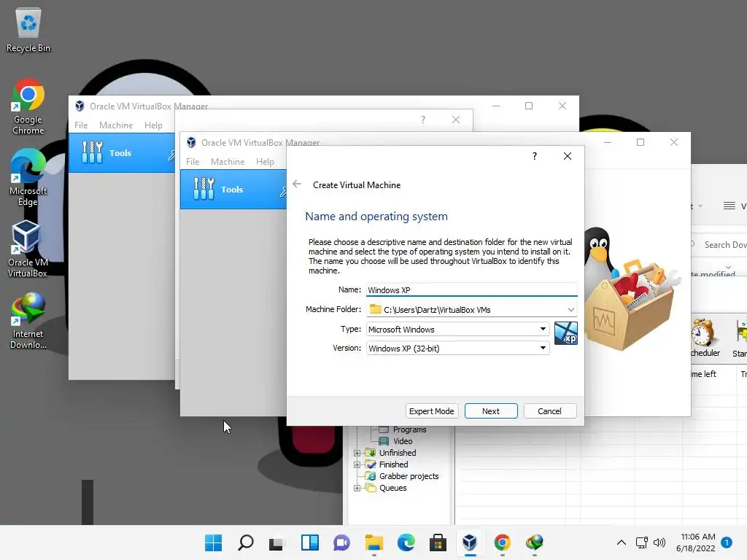Select Grabber projects in IDM tree
Screen dimensions: 747x560
click(409, 476)
